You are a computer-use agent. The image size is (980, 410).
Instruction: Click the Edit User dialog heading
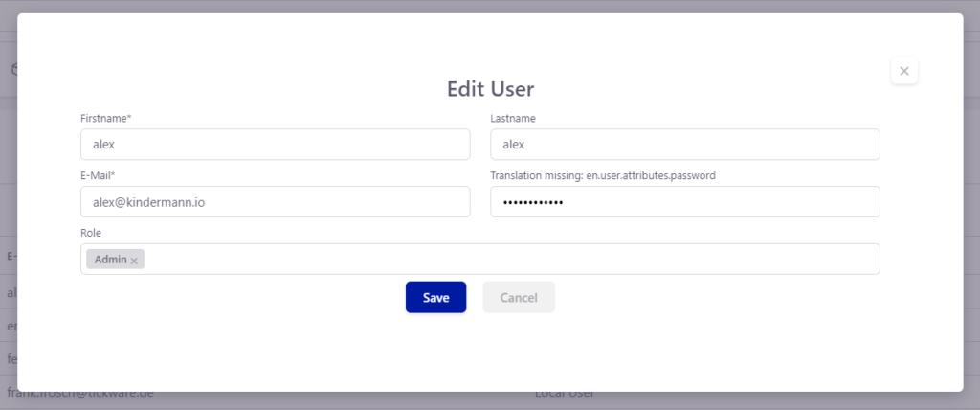click(x=490, y=89)
